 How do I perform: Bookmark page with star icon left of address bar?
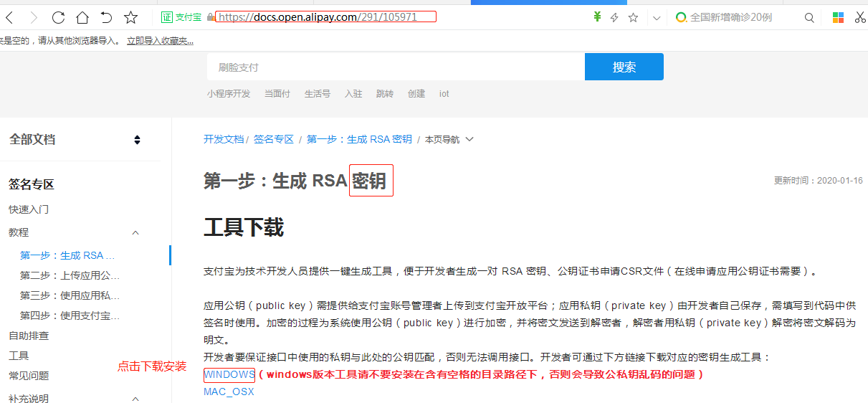coord(130,17)
